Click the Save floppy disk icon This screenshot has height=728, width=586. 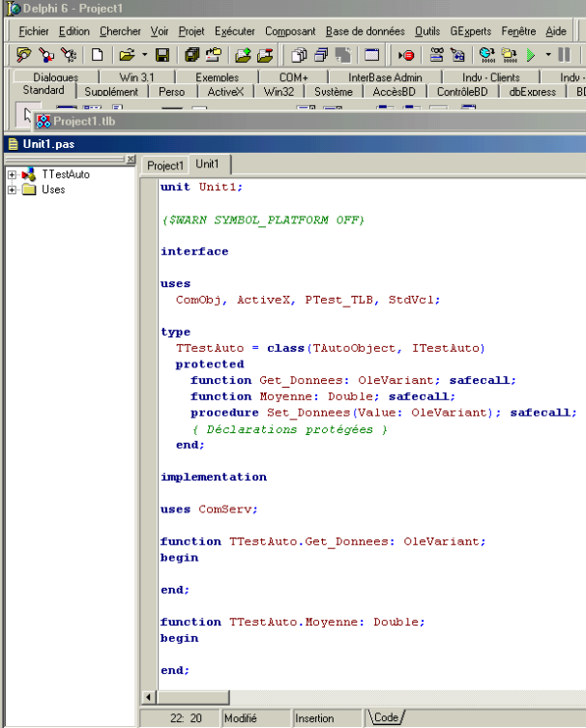pyautogui.click(x=162, y=55)
